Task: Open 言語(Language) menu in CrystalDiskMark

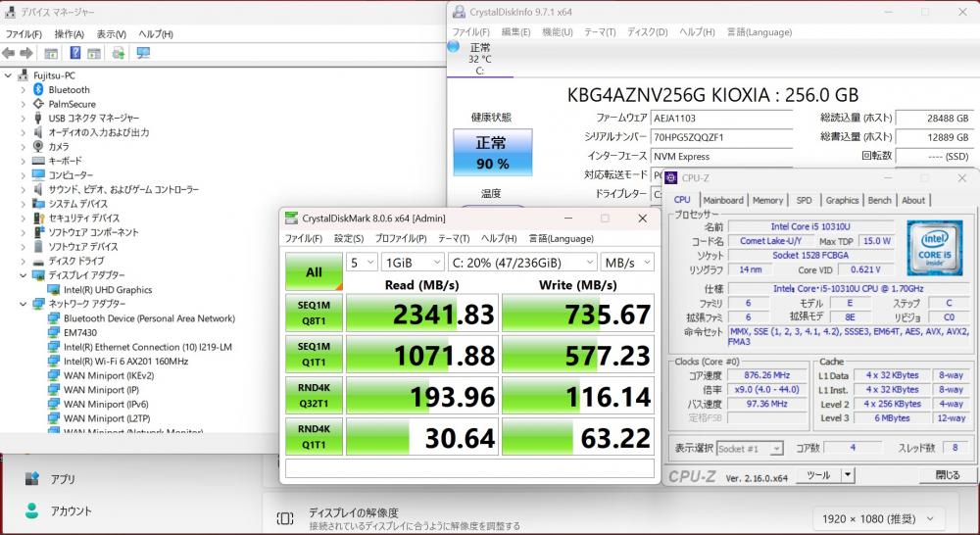Action: (562, 239)
